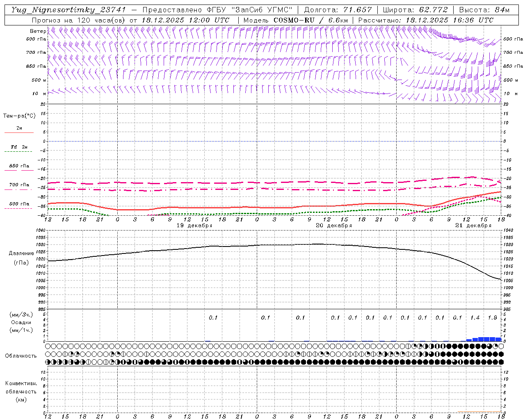Click the 'Модель COSMO-RU / 6.6км' text

pyautogui.click(x=296, y=20)
